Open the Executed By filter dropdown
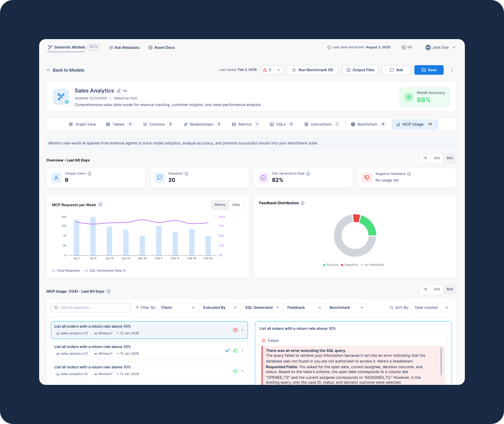The width and height of the screenshot is (504, 424). pyautogui.click(x=221, y=308)
